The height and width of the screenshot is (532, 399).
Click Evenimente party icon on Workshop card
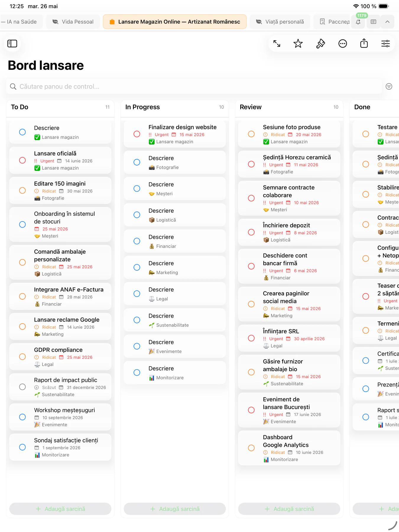point(37,424)
